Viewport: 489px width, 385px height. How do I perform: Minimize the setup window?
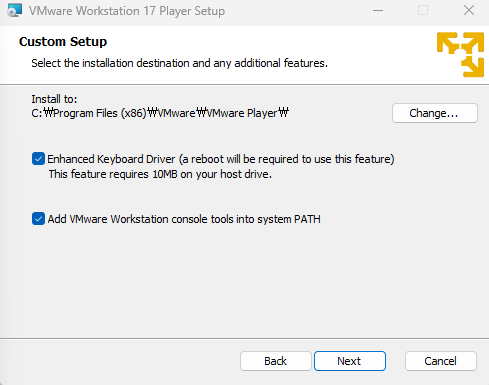(378, 10)
